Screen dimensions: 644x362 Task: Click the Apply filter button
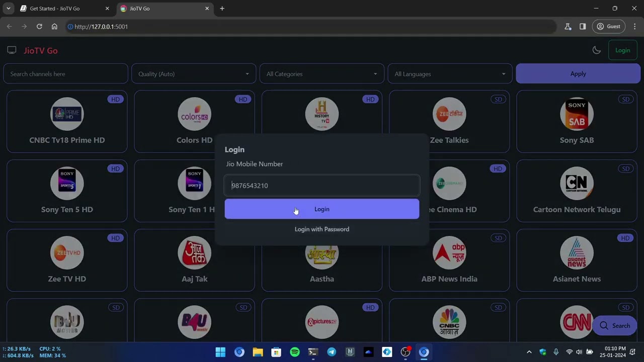578,74
